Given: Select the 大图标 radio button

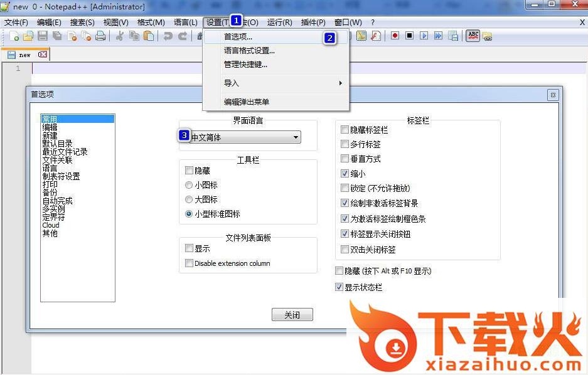Looking at the screenshot, I should pyautogui.click(x=189, y=199).
